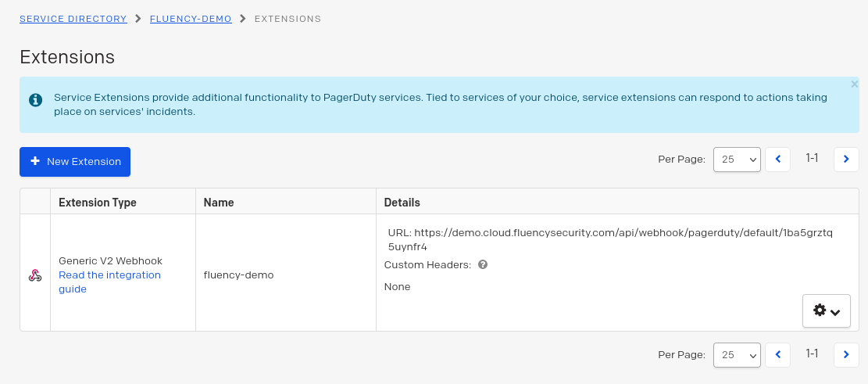Open the FLUENCY-DEMO breadcrumb link
Image resolution: width=868 pixels, height=384 pixels.
(191, 19)
